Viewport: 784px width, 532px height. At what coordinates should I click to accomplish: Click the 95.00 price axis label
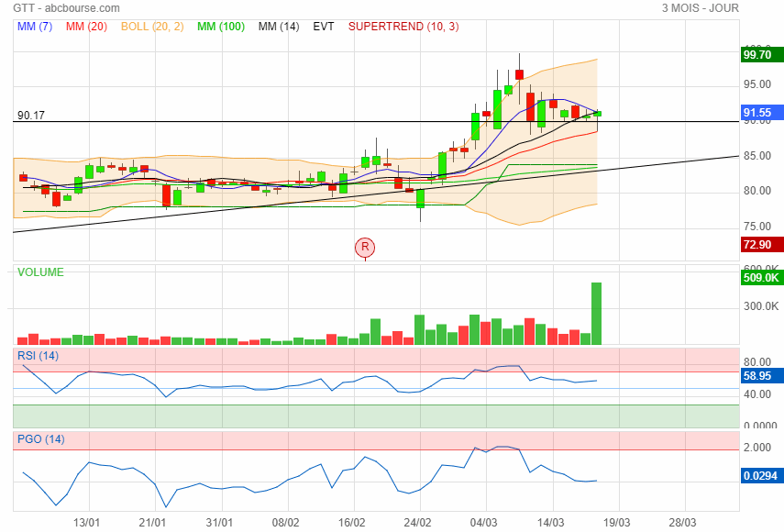(x=757, y=84)
